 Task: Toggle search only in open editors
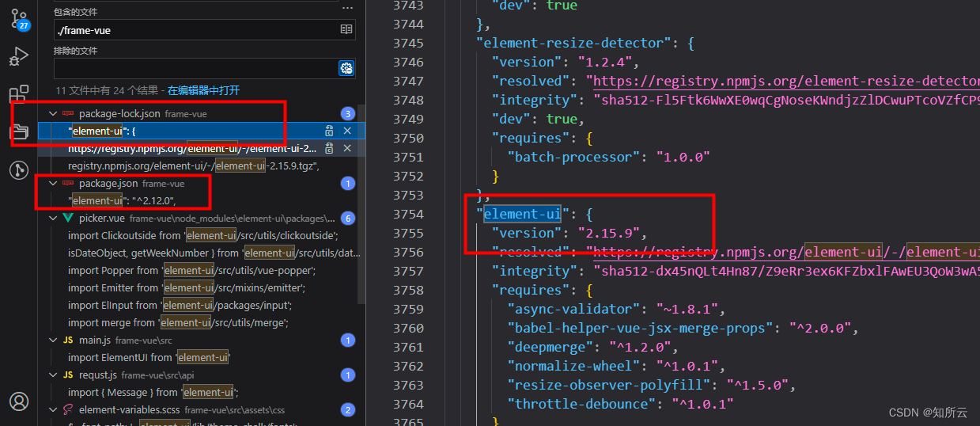[x=346, y=29]
